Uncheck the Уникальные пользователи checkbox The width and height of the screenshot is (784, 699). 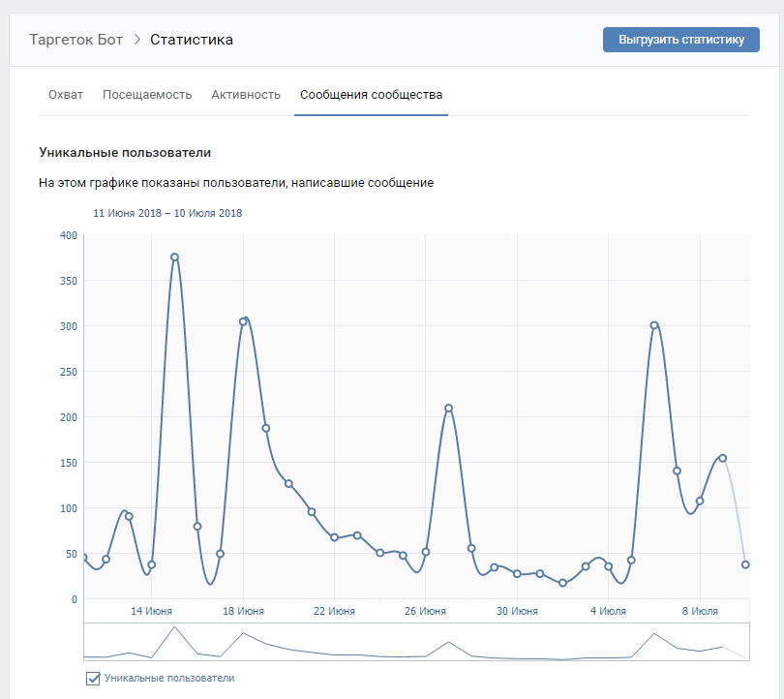click(x=94, y=679)
